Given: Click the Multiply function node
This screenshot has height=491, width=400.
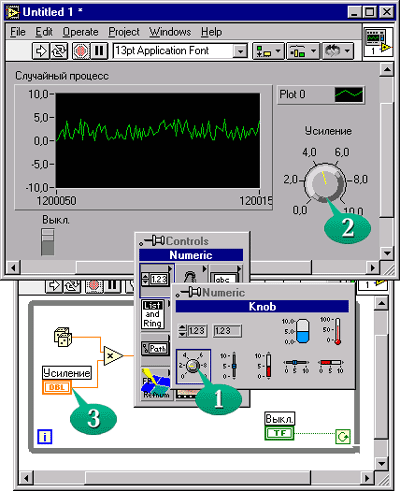Looking at the screenshot, I should (x=113, y=356).
